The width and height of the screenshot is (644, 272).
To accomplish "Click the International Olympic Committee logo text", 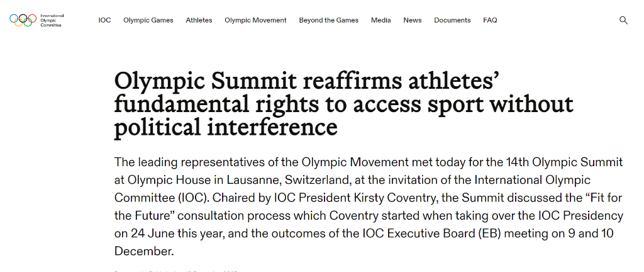I will [52, 20].
